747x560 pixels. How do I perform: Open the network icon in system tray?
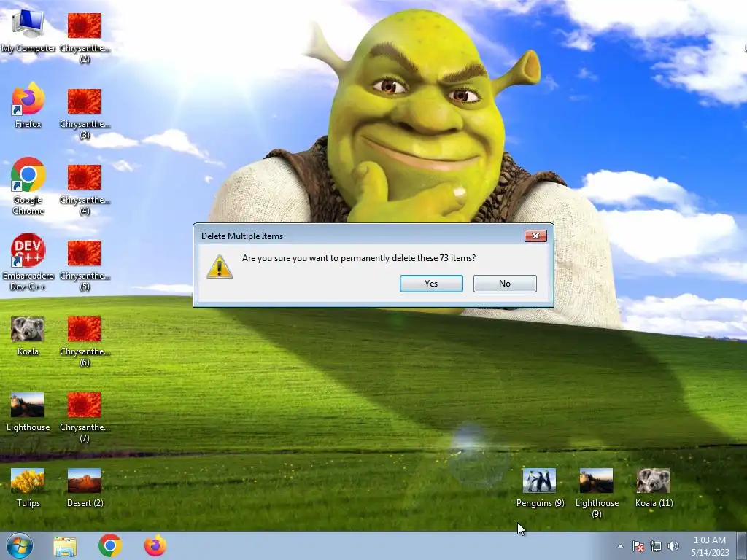tap(656, 547)
